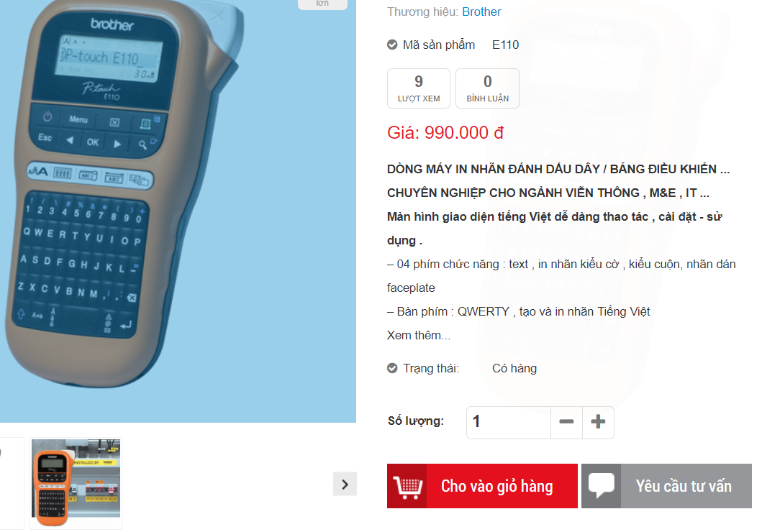762x532 pixels.
Task: Select the orange label printer thumbnail
Action: pos(76,483)
